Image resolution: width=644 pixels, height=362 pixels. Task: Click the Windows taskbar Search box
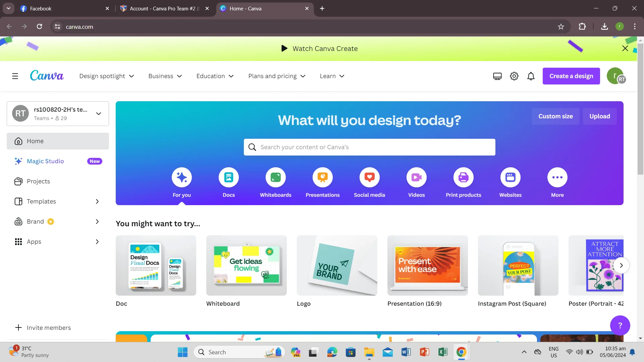(x=239, y=352)
